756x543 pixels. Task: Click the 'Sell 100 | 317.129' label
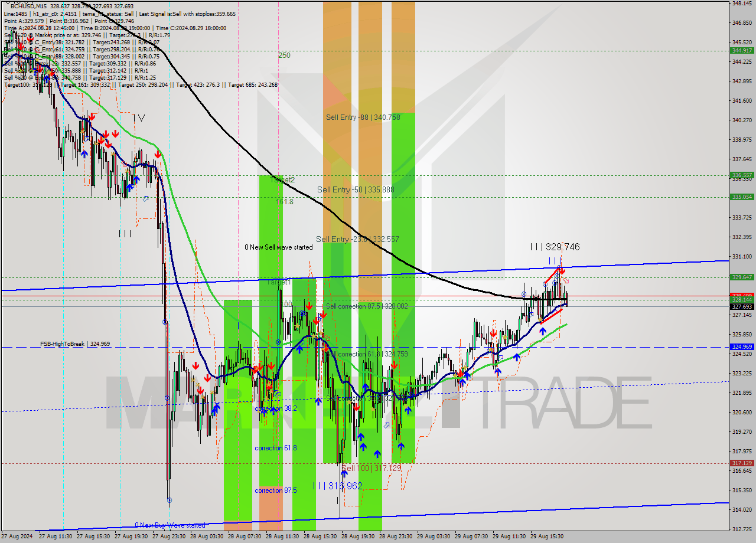pos(372,468)
